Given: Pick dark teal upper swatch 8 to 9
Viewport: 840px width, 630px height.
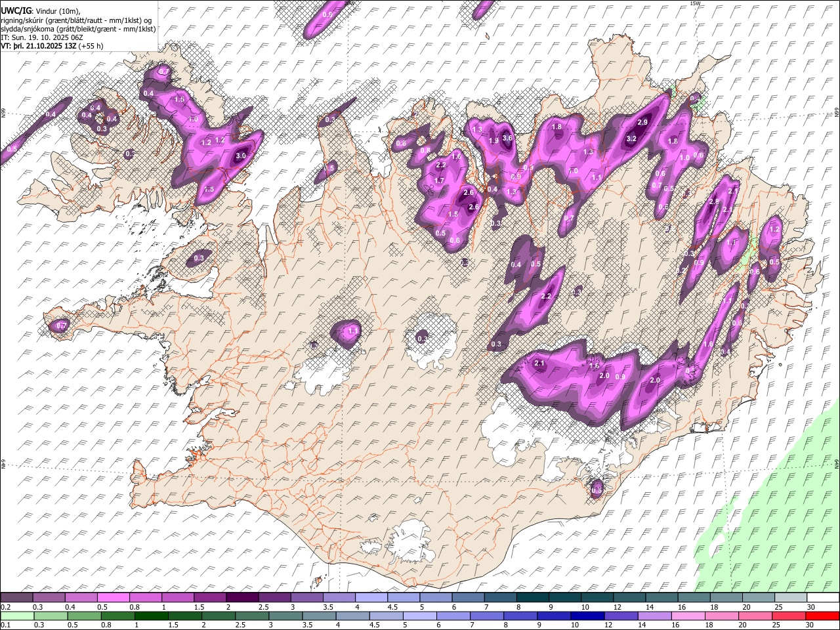Looking at the screenshot, I should click(x=532, y=598).
